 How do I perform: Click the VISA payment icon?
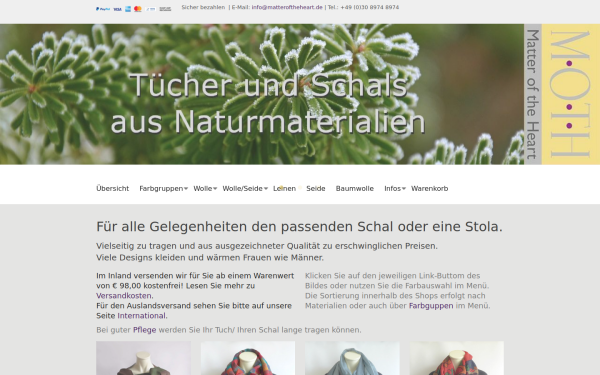tap(117, 9)
